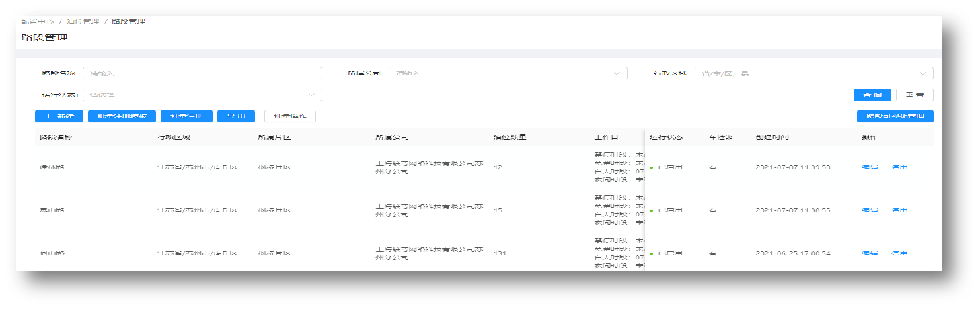Expand the 运行状态 status dropdown
This screenshot has height=309, width=980.
(x=202, y=95)
